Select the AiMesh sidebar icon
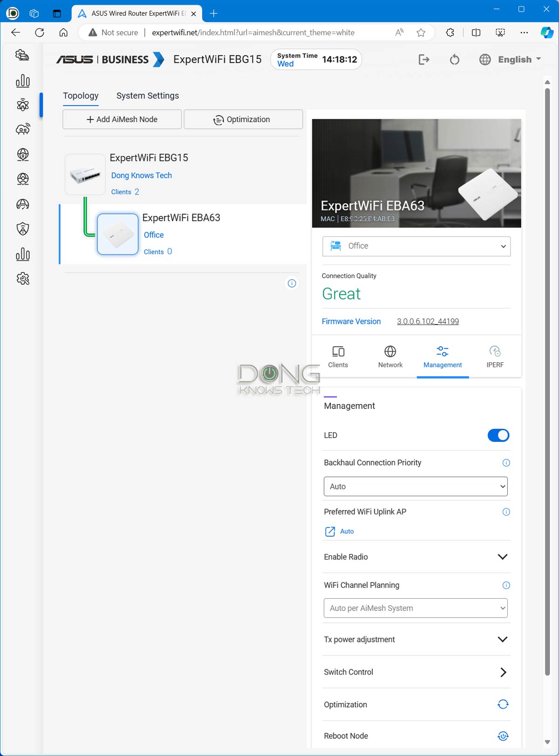The image size is (559, 756). pyautogui.click(x=22, y=105)
